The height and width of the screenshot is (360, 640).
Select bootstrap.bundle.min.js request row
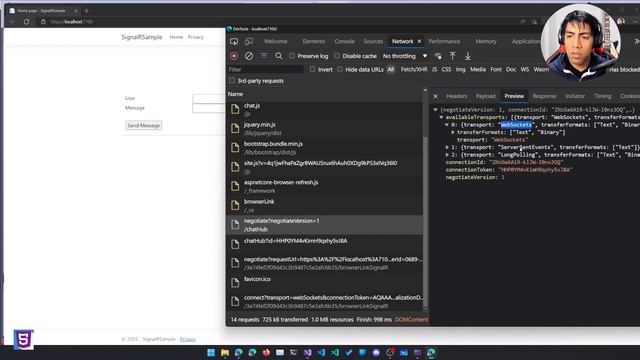[325, 148]
